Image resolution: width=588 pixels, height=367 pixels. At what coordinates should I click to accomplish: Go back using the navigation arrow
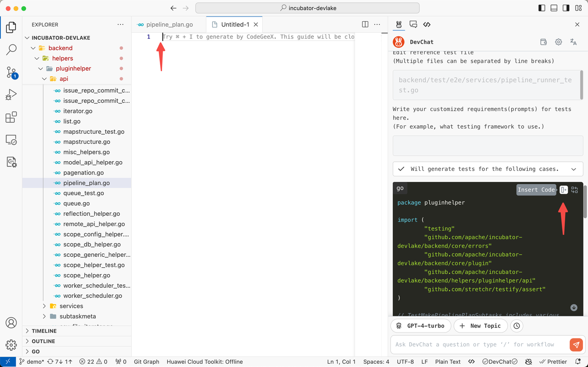(173, 8)
